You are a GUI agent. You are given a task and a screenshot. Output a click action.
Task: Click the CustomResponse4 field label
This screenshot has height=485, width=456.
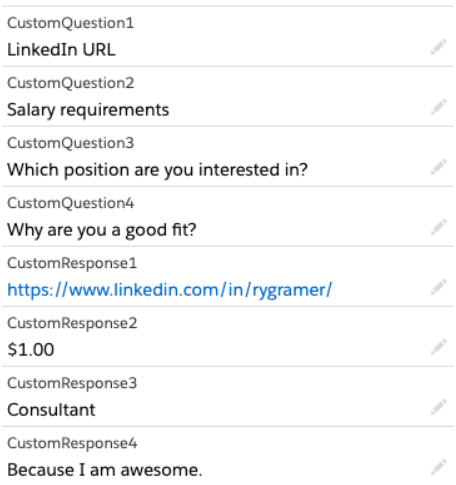click(72, 443)
